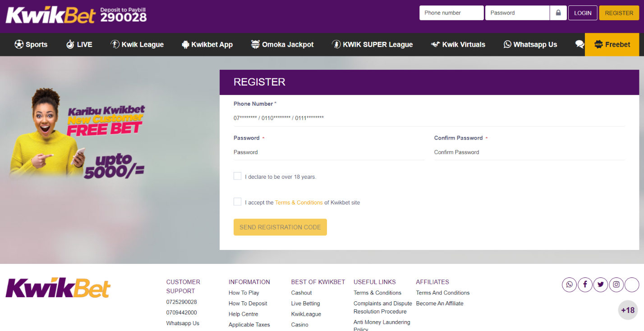Open the Sports navigation item
Viewport: 644px width, 331px height.
pyautogui.click(x=31, y=45)
